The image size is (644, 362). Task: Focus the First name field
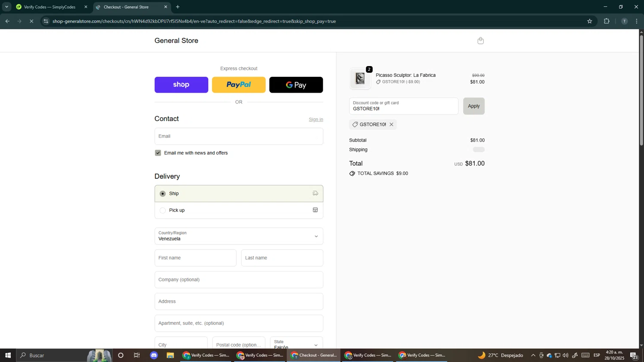pos(195,258)
